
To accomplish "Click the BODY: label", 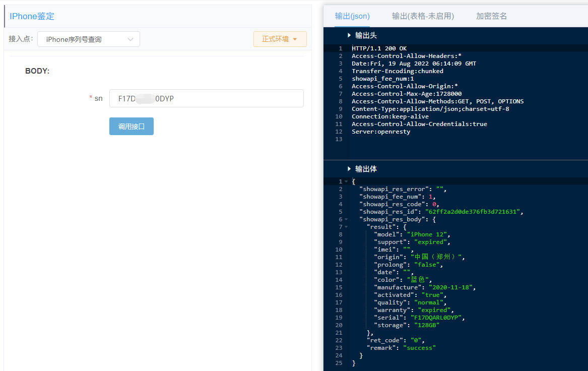I will point(37,71).
